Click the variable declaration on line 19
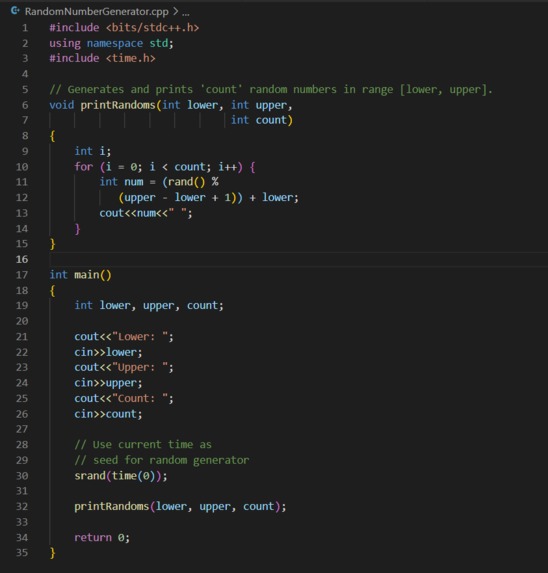Viewport: 548px width, 573px height. (x=149, y=306)
